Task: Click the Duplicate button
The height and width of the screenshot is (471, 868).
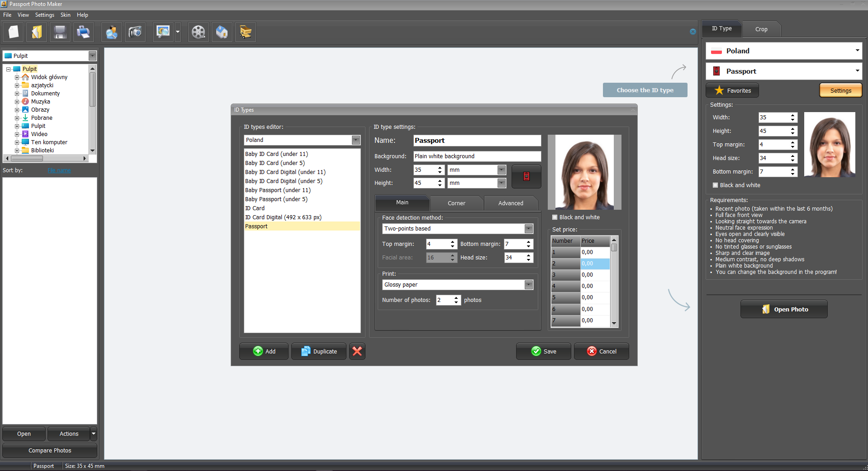Action: pos(319,351)
